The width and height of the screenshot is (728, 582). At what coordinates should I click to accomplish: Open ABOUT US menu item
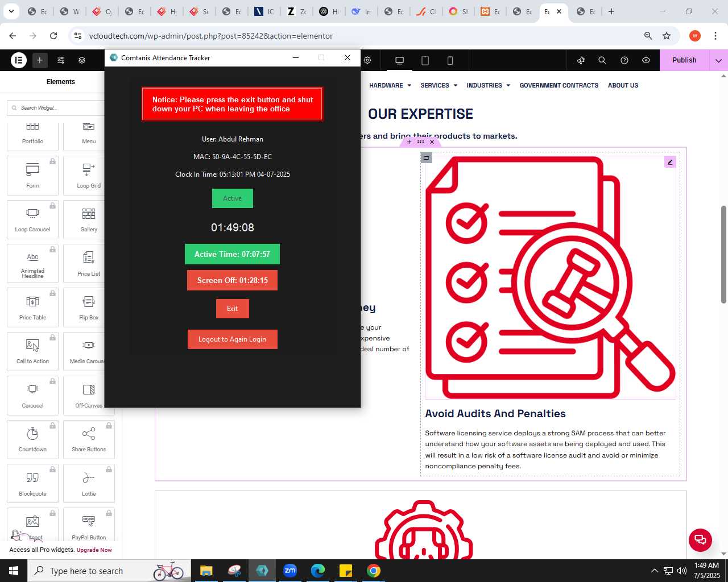coord(623,85)
